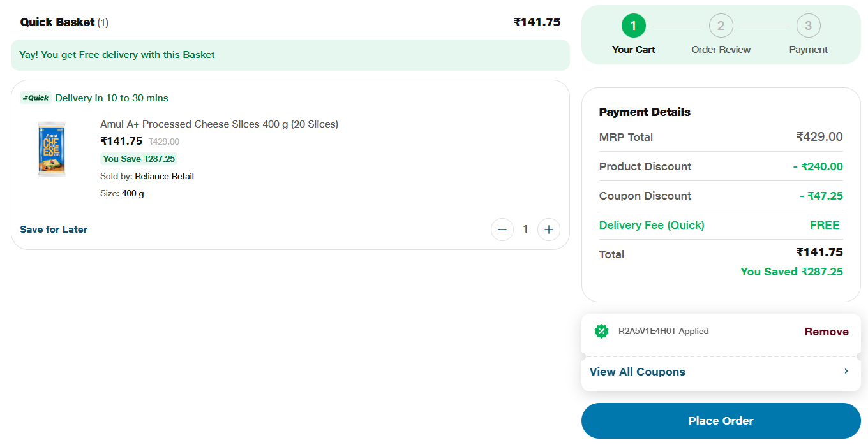The width and height of the screenshot is (868, 445).
Task: Open seller Reliance Retail
Action: (164, 176)
